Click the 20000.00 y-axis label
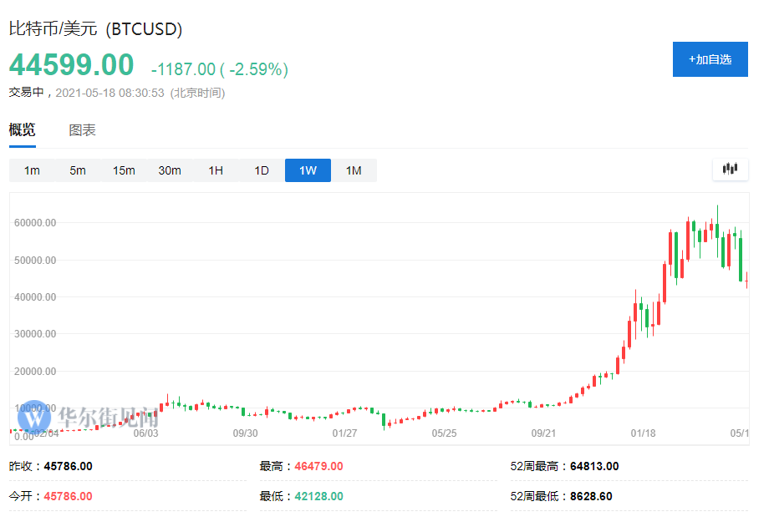Viewport: 769px width, 532px height. 35,372
